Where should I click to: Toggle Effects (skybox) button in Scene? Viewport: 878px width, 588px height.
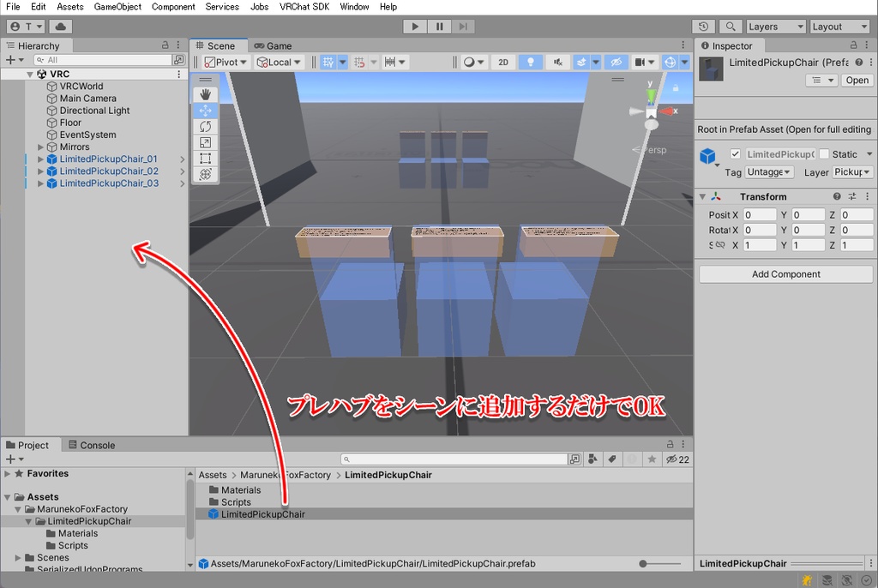[x=582, y=63]
